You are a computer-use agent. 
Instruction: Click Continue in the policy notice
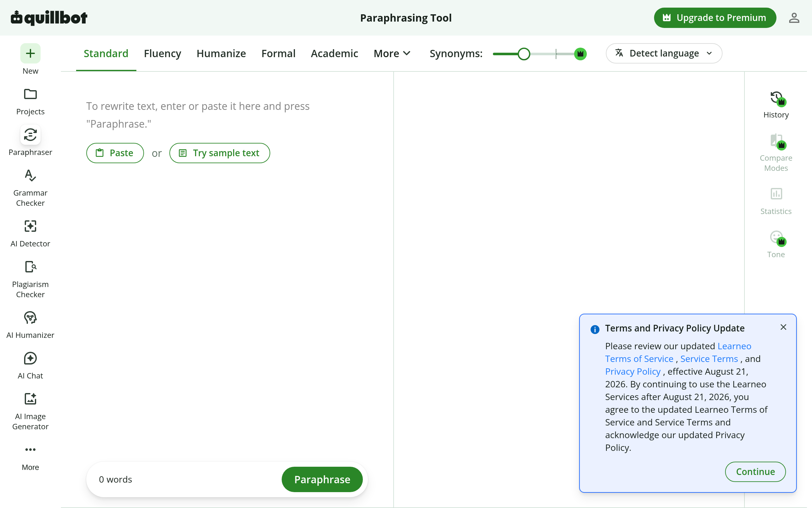755,471
